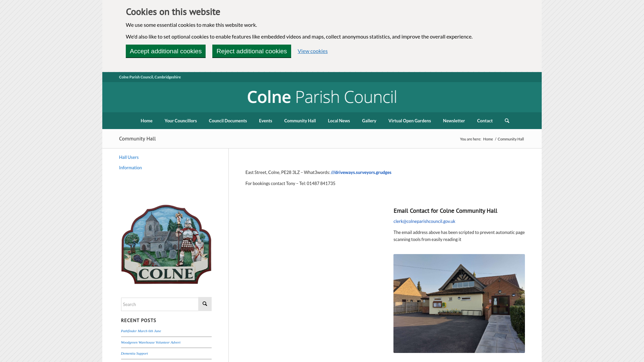Click the 'Email Contact for Colne Community Hall' heading
The width and height of the screenshot is (644, 362).
(445, 211)
